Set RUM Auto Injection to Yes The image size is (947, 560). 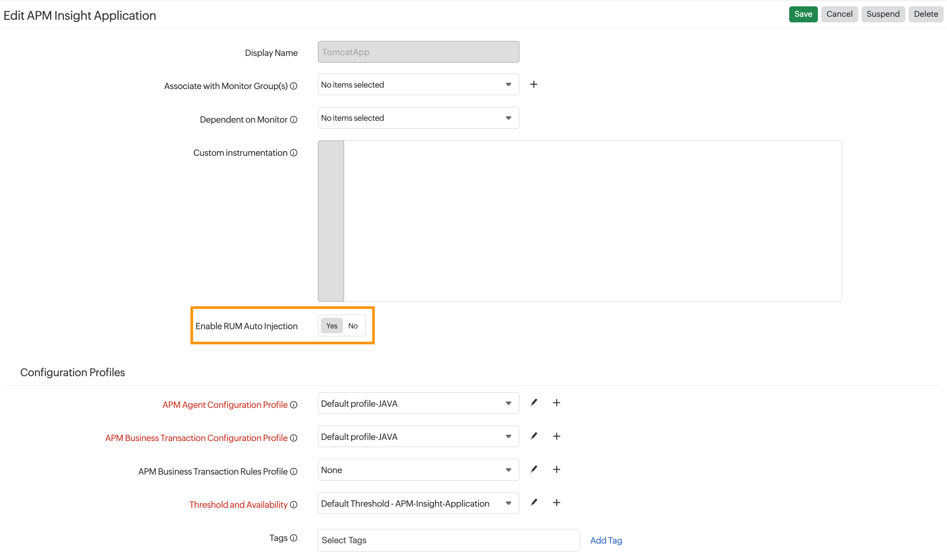pyautogui.click(x=332, y=326)
